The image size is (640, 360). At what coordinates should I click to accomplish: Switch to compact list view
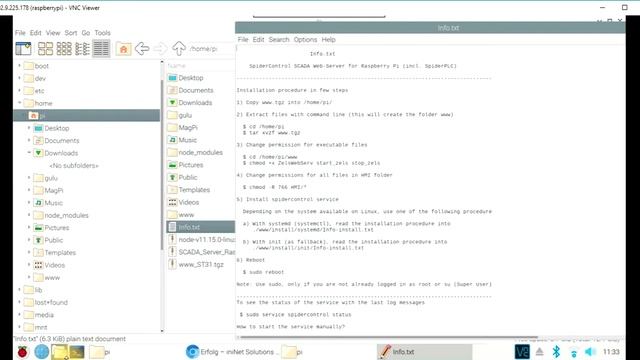(82, 49)
